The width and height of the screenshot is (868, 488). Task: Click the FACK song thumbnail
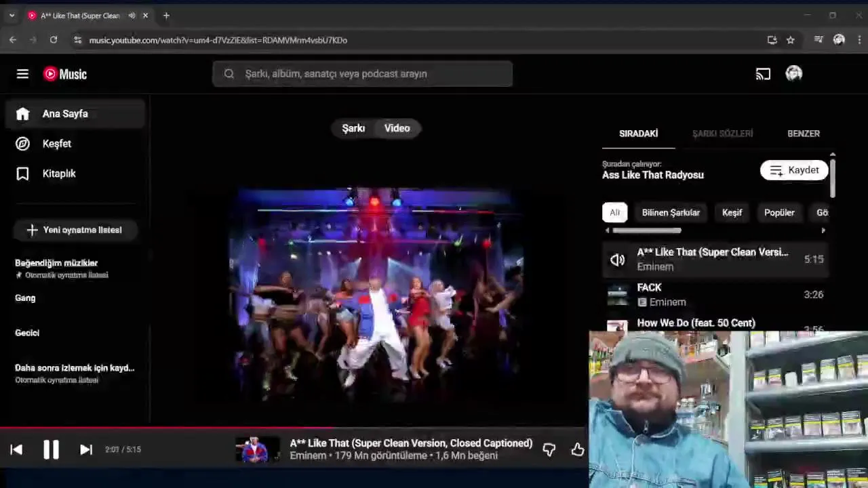coord(617,295)
